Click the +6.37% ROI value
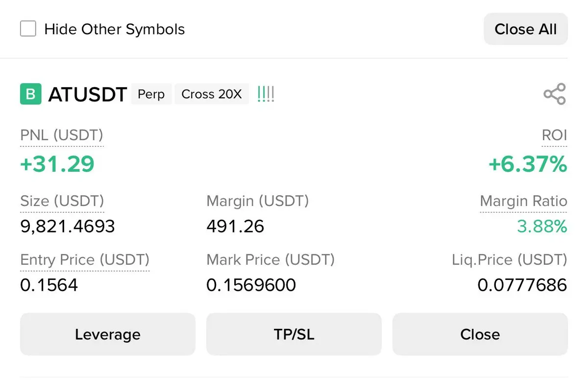 coord(528,164)
